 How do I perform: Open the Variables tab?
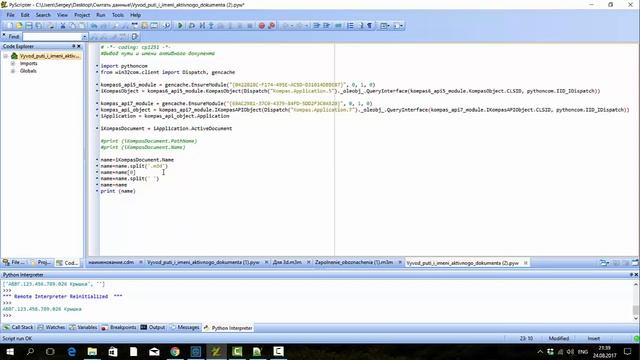[x=83, y=327]
